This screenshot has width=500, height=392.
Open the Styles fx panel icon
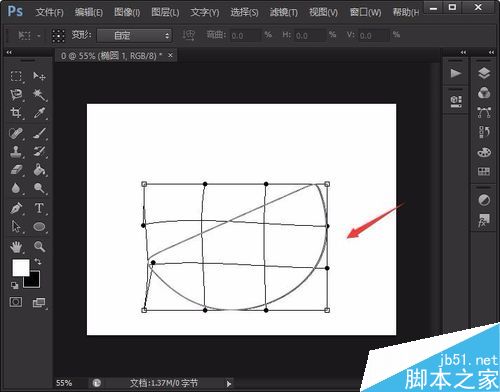(x=484, y=221)
